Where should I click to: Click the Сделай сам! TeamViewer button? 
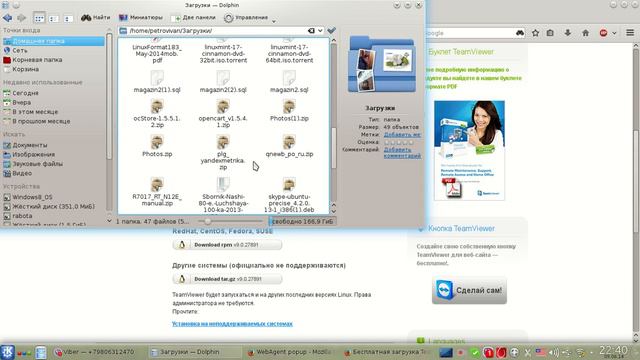(x=469, y=290)
